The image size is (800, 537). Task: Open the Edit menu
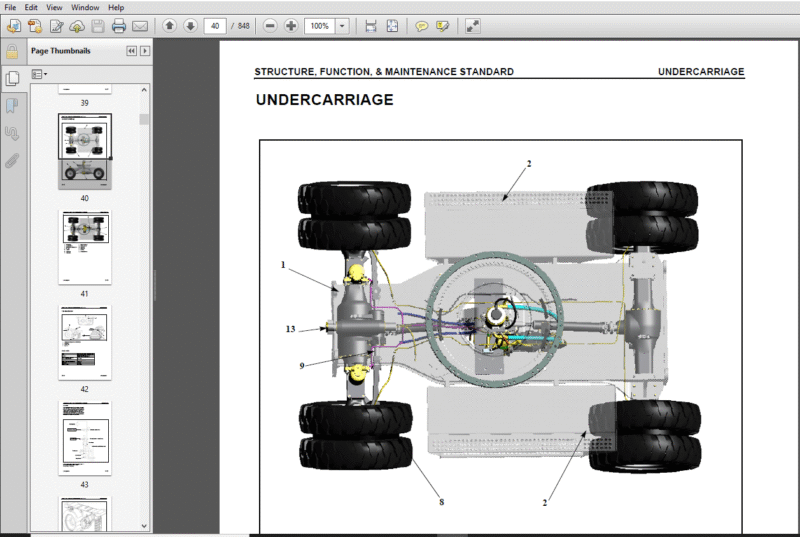31,7
